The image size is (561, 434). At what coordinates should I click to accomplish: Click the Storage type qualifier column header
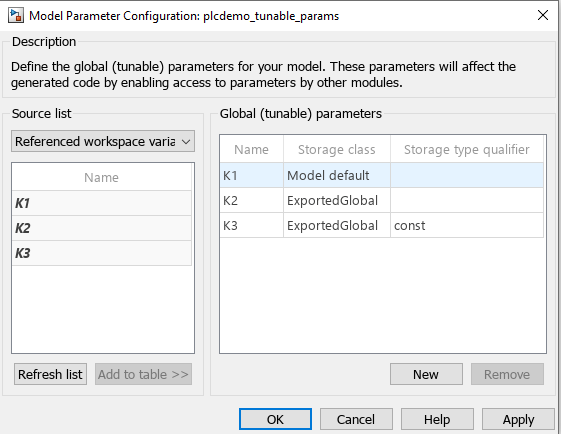point(467,149)
